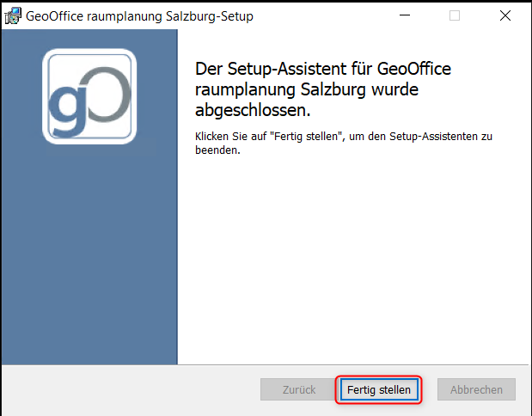Close the setup window
Image resolution: width=532 pixels, height=416 pixels.
point(505,15)
